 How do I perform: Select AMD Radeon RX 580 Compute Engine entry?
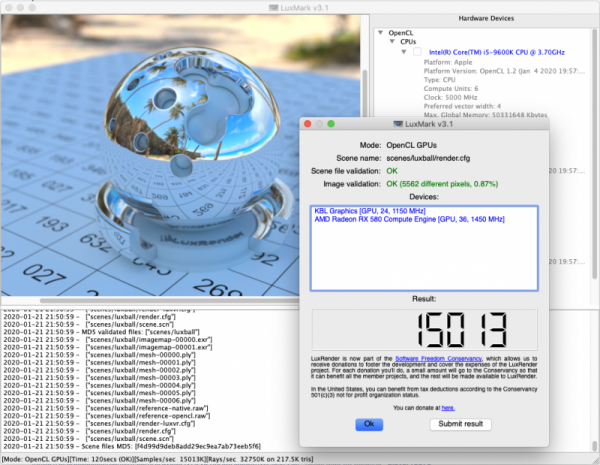click(409, 219)
